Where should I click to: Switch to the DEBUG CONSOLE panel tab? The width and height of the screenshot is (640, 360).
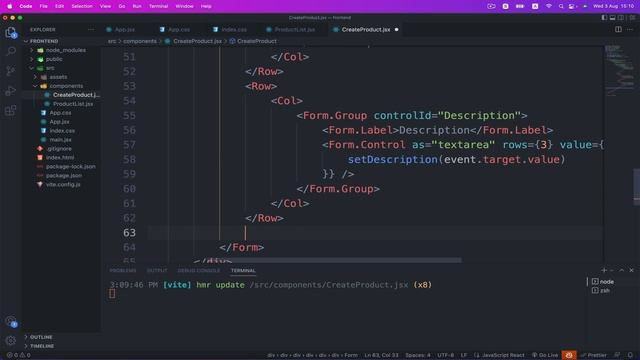point(199,271)
